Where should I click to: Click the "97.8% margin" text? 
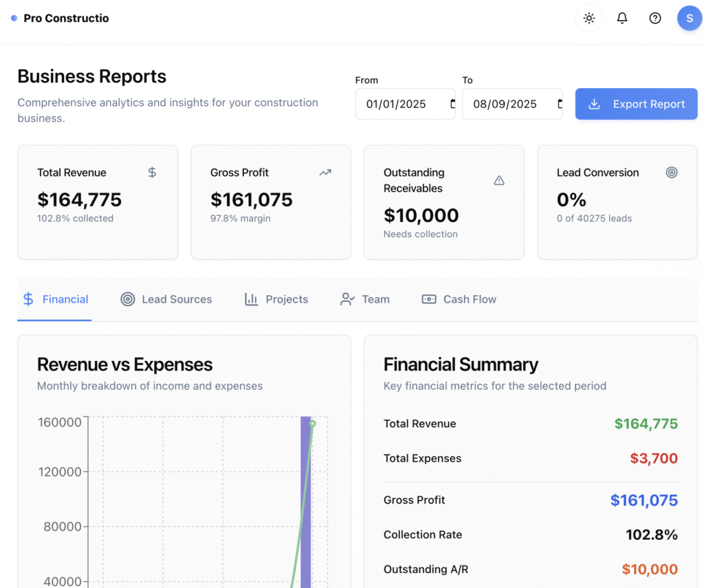[241, 218]
